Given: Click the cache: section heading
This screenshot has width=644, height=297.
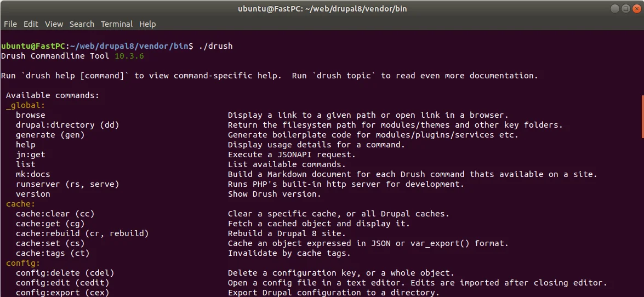Looking at the screenshot, I should (x=20, y=204).
